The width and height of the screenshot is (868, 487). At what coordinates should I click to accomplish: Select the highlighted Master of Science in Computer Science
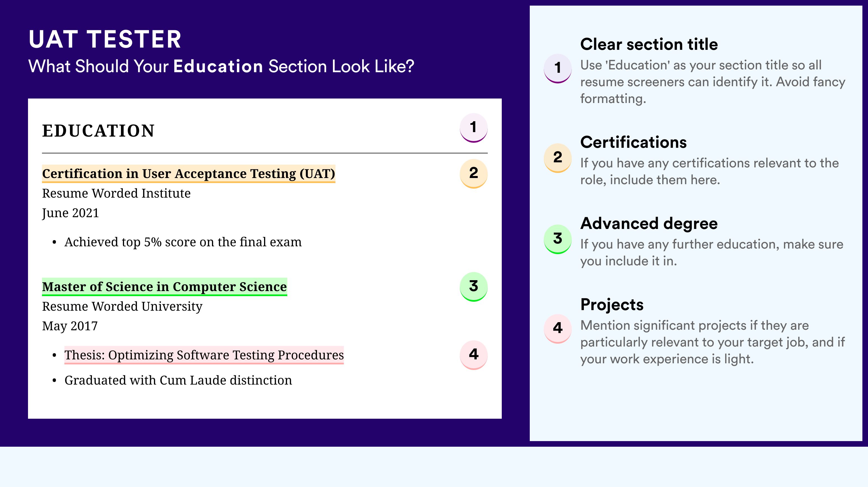(164, 287)
